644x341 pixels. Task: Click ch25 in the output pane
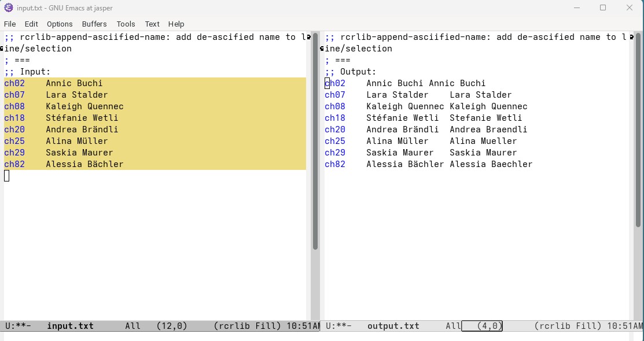point(335,141)
